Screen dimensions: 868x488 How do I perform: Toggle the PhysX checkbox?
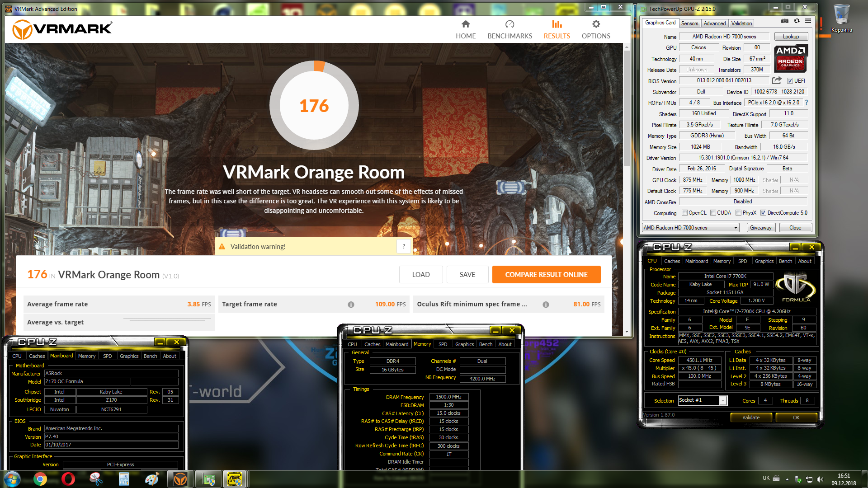pyautogui.click(x=738, y=213)
